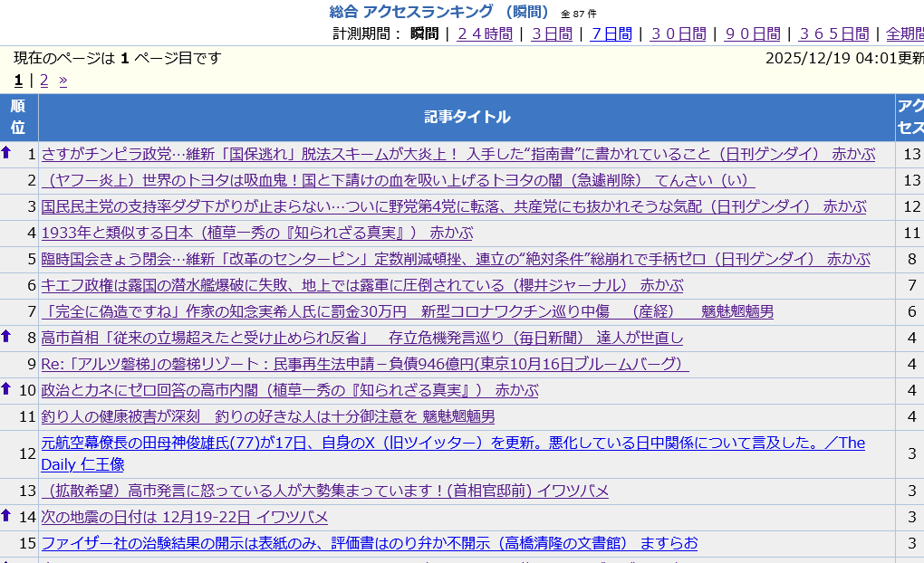This screenshot has width=924, height=563.
Task: Click the up arrow icon beside rank 14
Action: pyautogui.click(x=6, y=516)
